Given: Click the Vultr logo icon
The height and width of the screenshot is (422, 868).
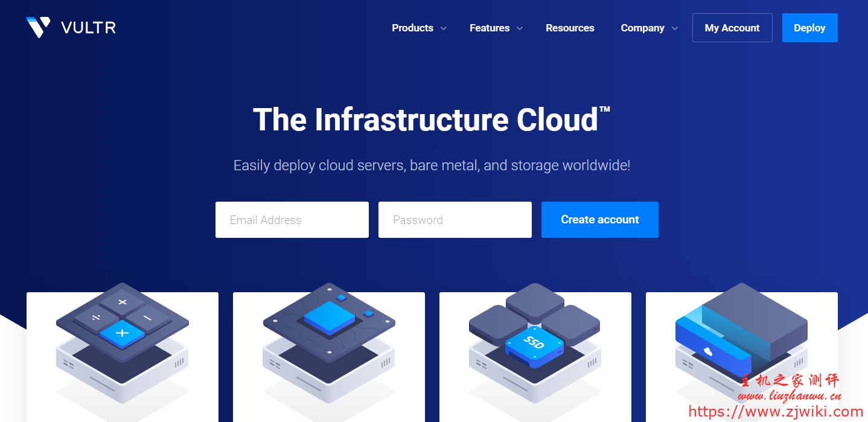Looking at the screenshot, I should tap(38, 27).
